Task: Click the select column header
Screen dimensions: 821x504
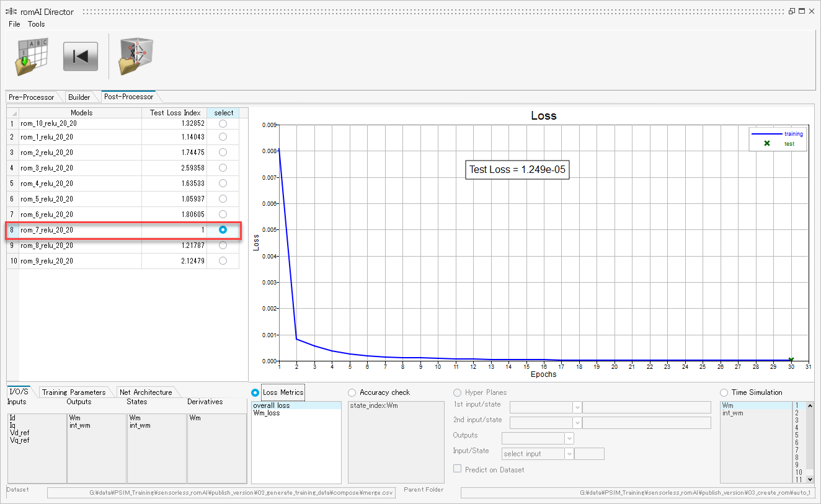Action: (223, 113)
